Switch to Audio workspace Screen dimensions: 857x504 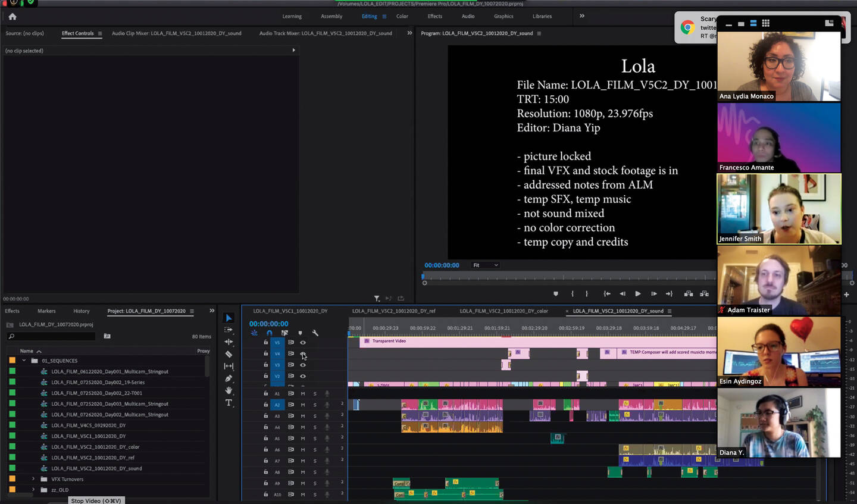[468, 16]
